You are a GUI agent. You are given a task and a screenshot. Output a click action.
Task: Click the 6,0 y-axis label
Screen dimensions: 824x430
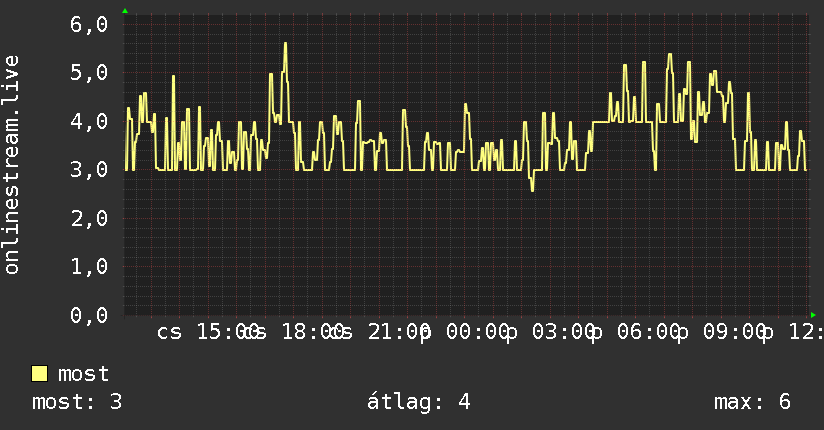point(89,24)
